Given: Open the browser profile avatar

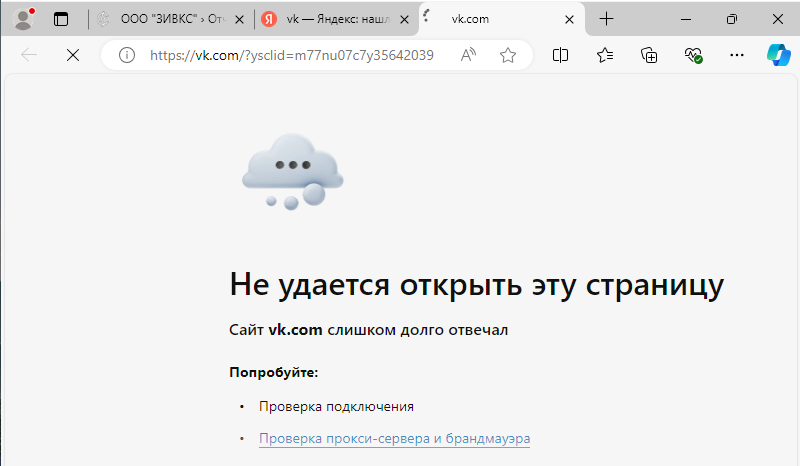Looking at the screenshot, I should coord(23,19).
